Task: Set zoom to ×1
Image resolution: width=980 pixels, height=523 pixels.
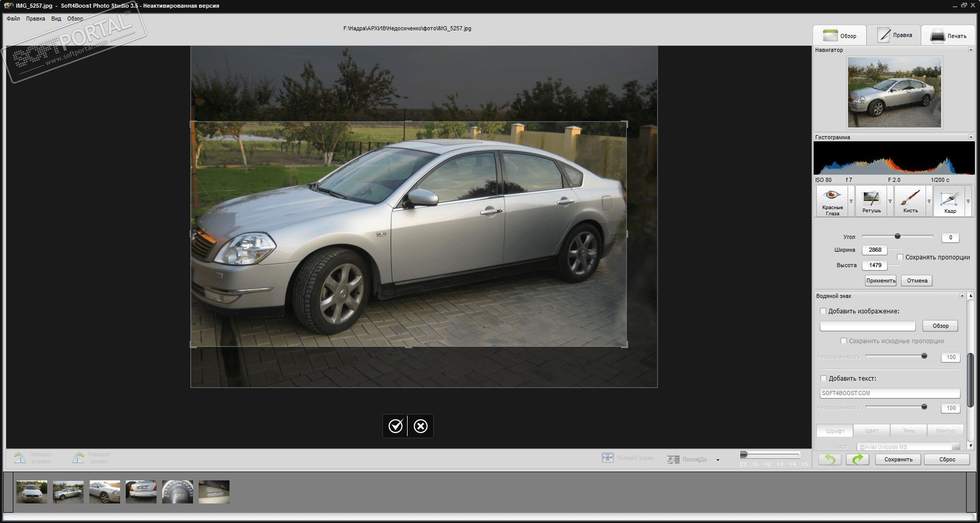Action: (x=755, y=464)
